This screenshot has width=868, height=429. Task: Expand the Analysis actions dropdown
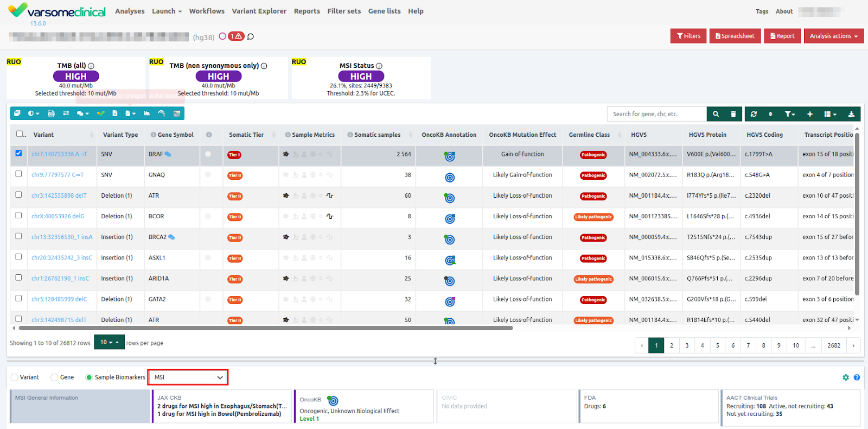coord(833,36)
